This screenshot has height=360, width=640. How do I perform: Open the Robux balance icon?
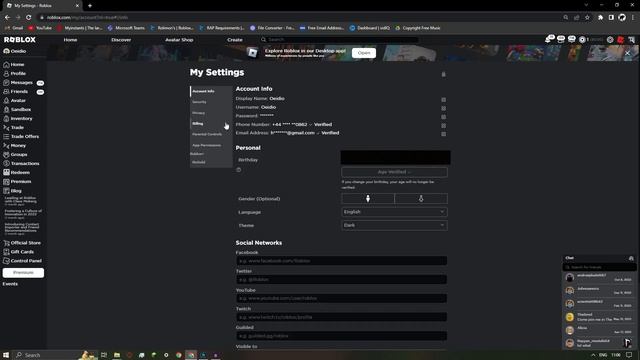point(582,40)
